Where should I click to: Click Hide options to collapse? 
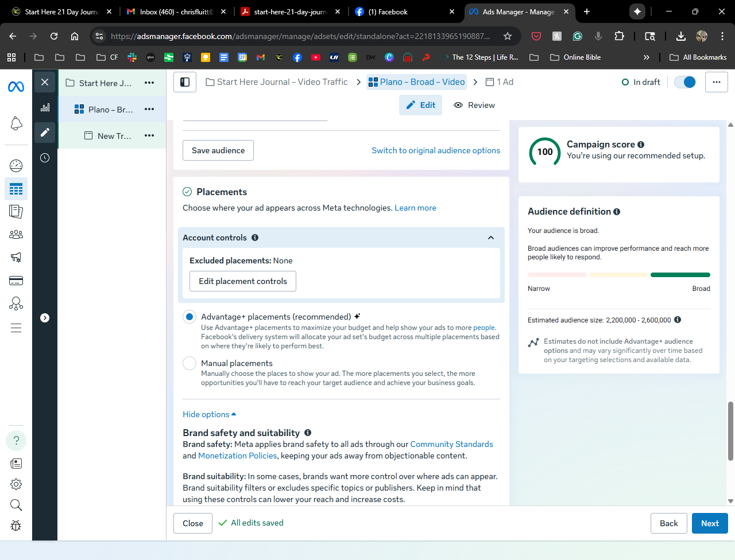209,414
